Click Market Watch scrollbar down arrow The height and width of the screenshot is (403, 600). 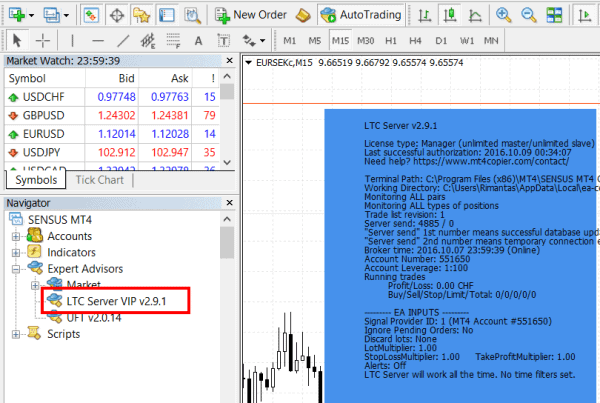pyautogui.click(x=227, y=162)
